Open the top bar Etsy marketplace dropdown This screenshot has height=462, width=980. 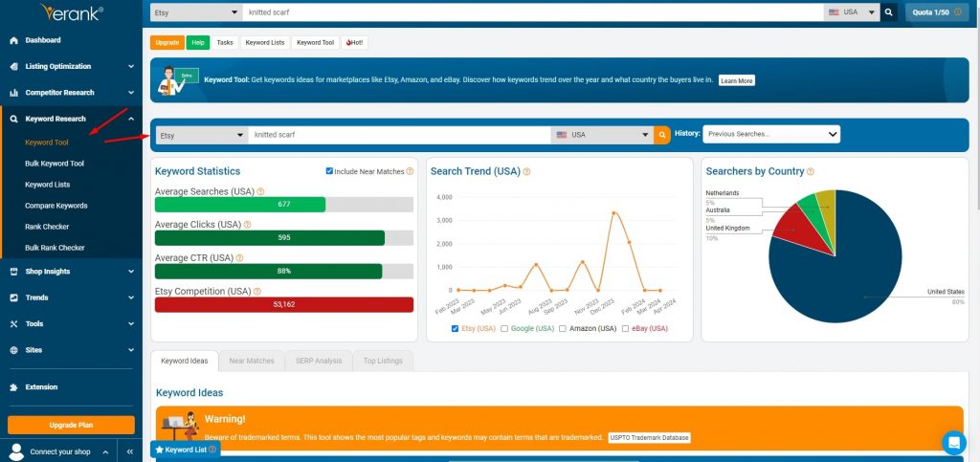(x=196, y=11)
